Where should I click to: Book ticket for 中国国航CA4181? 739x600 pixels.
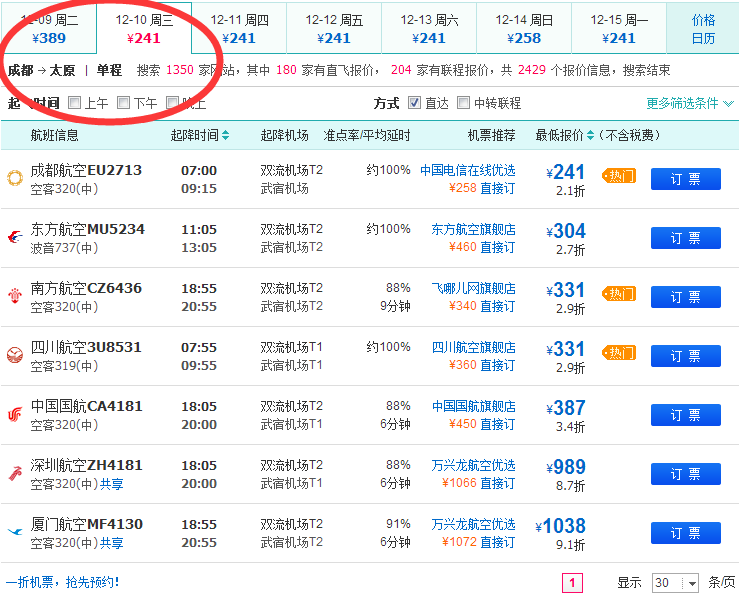tap(686, 415)
